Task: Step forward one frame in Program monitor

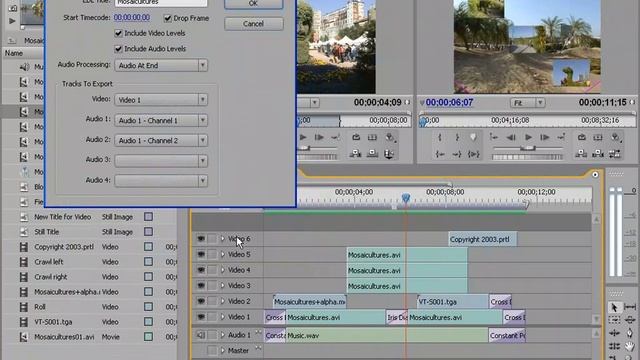Action: coord(544,138)
